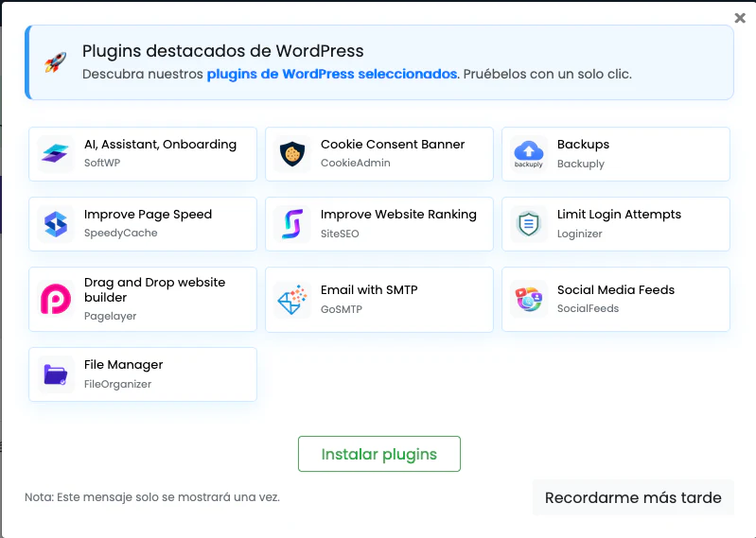Viewport: 756px width, 538px height.
Task: Click the FileOrganizer purple folder icon
Action: [56, 374]
